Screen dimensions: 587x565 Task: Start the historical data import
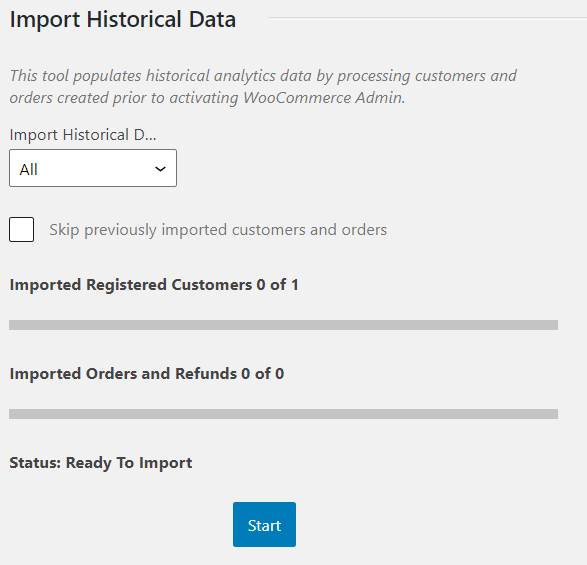coord(264,525)
